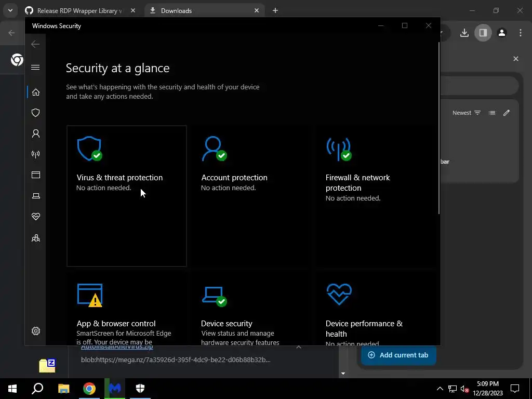This screenshot has width=532, height=399.
Task: Open the Account protection tile
Action: coord(251,196)
